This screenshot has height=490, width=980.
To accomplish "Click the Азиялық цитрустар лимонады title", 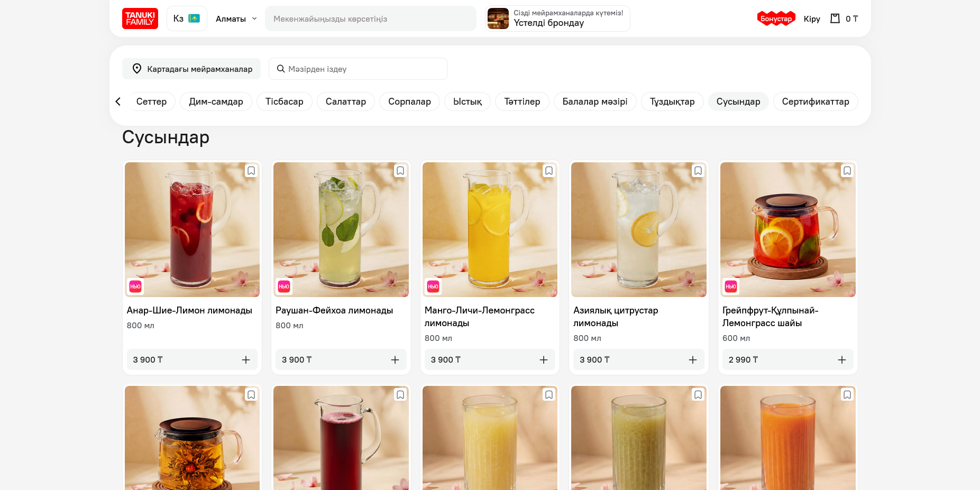I will tap(616, 317).
